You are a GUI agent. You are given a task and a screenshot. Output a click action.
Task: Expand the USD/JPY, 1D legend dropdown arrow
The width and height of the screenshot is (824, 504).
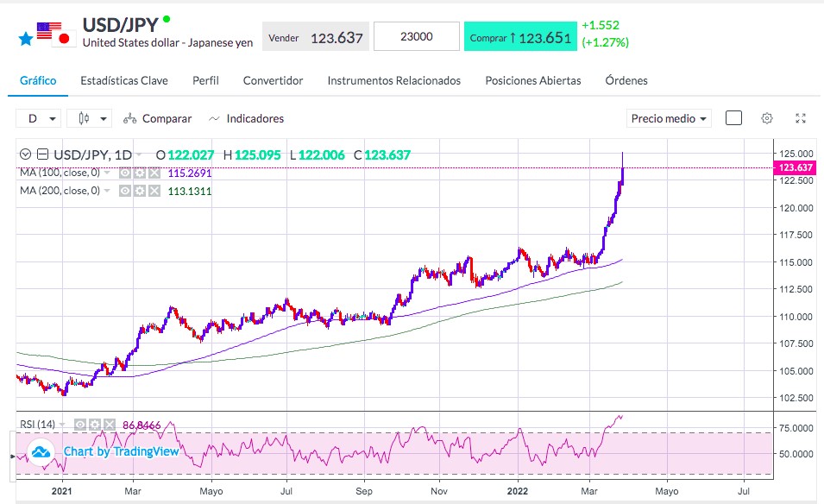(139, 154)
